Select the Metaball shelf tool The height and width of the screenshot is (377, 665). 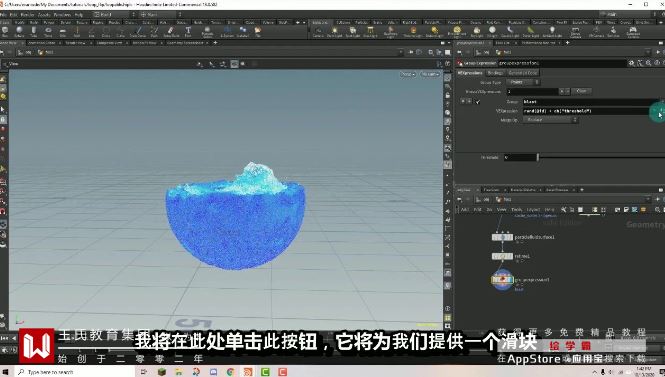coord(243,31)
